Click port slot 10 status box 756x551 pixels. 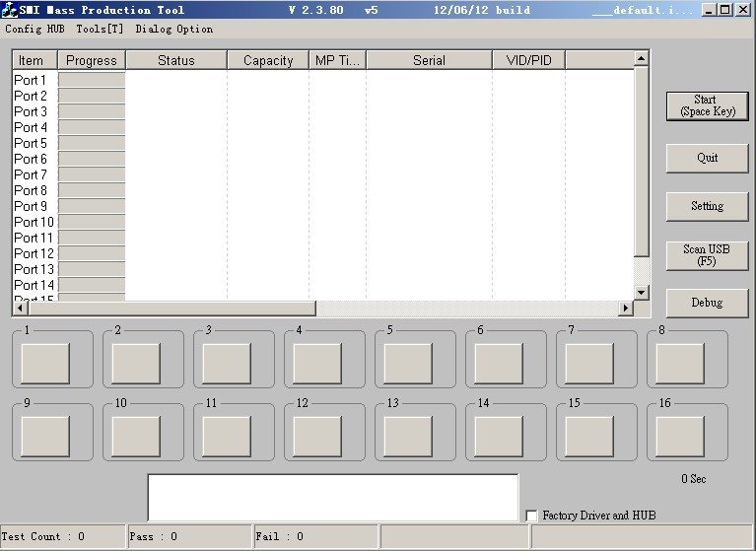[136, 437]
